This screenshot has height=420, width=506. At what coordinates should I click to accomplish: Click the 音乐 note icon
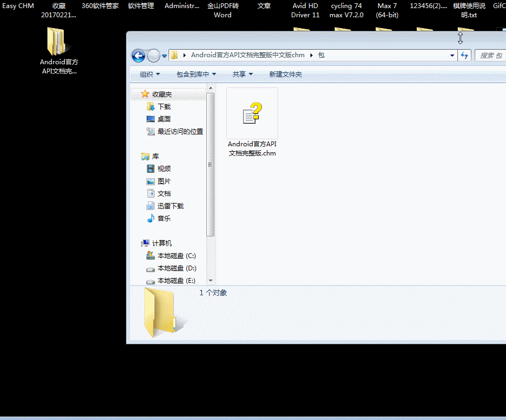click(150, 219)
